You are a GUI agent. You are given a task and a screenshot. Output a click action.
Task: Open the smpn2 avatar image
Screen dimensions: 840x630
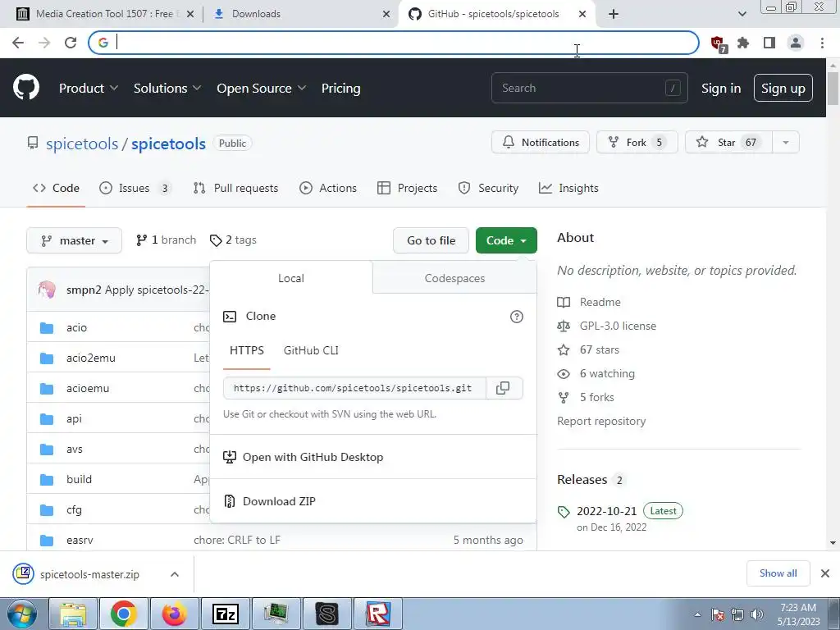coord(47,290)
